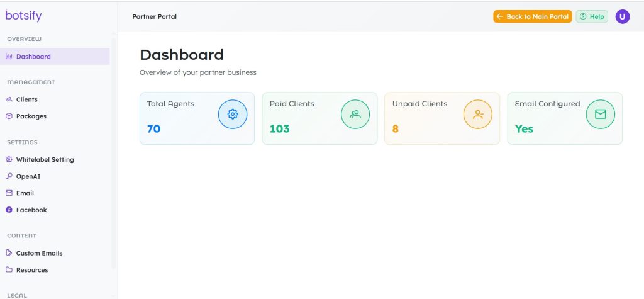Click Back to Main Portal button

[x=532, y=17]
